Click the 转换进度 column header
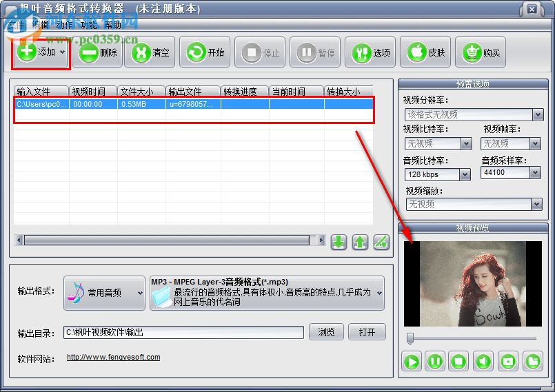Image resolution: width=555 pixels, height=392 pixels. 245,91
